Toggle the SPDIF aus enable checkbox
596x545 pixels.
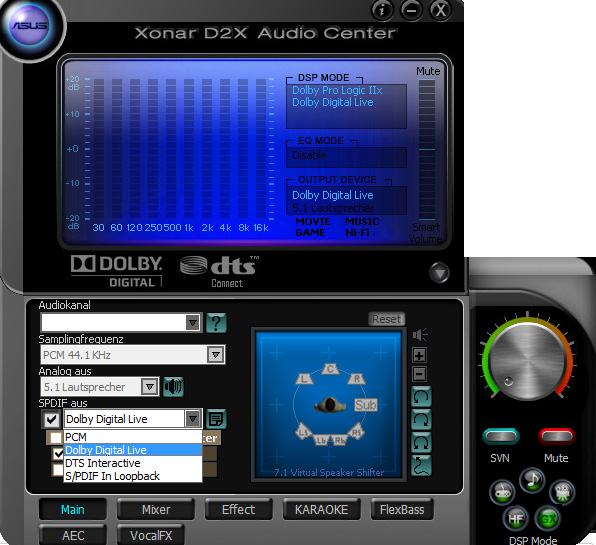coord(51,419)
